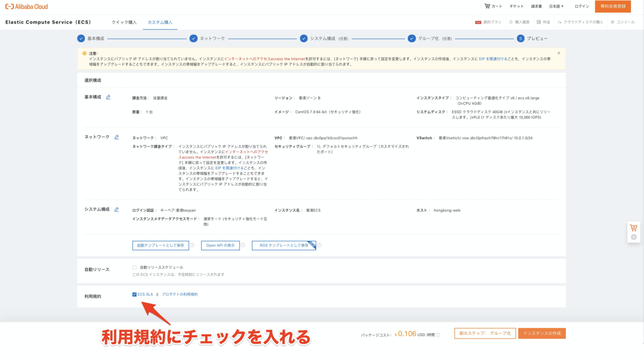Click the help icon beside ROS テンプレートとして保存

(319, 245)
